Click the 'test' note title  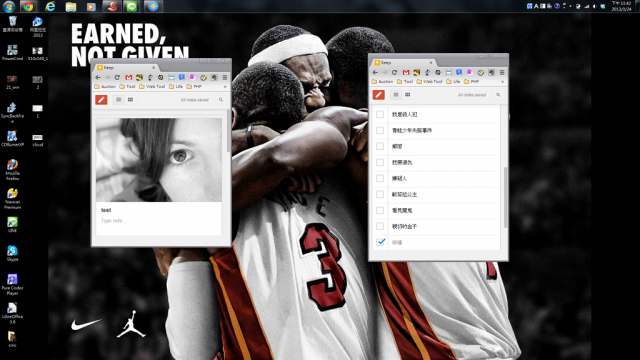pyautogui.click(x=106, y=210)
